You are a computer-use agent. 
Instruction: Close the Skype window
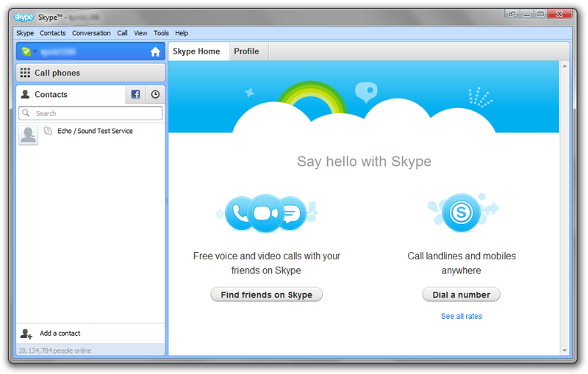pos(559,14)
